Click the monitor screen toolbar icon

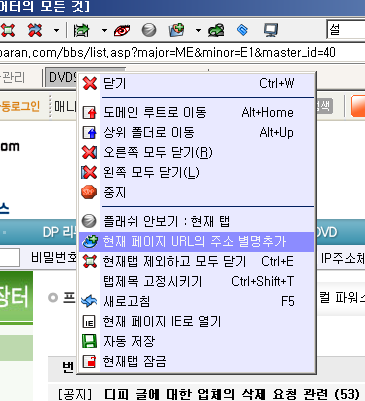271,30
